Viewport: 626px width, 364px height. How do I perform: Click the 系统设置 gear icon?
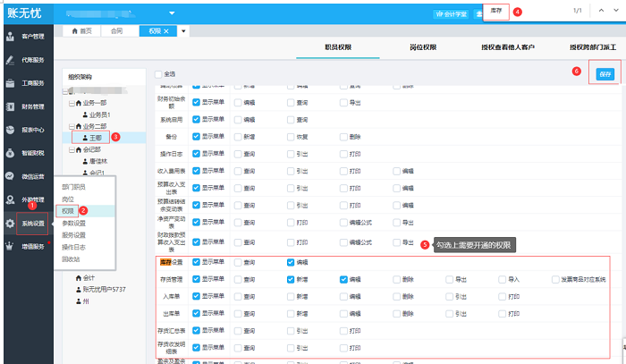click(x=10, y=224)
